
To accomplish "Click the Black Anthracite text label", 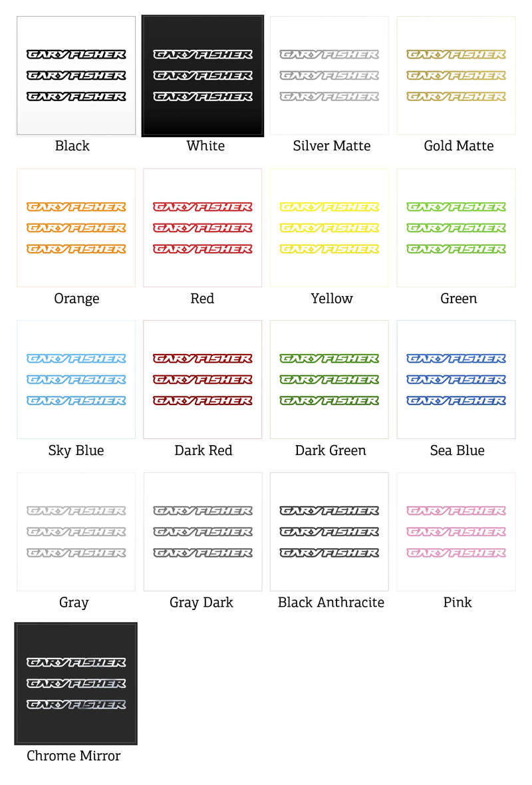I will click(x=331, y=603).
